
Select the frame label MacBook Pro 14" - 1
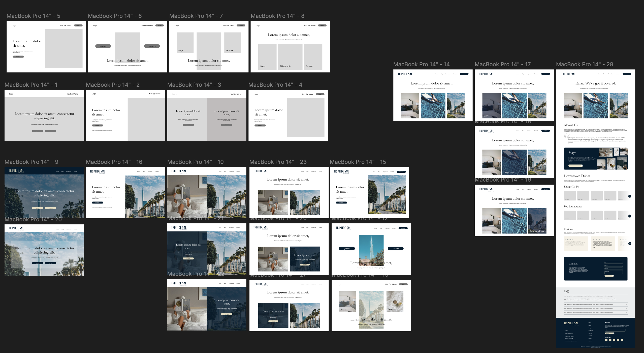(x=31, y=85)
